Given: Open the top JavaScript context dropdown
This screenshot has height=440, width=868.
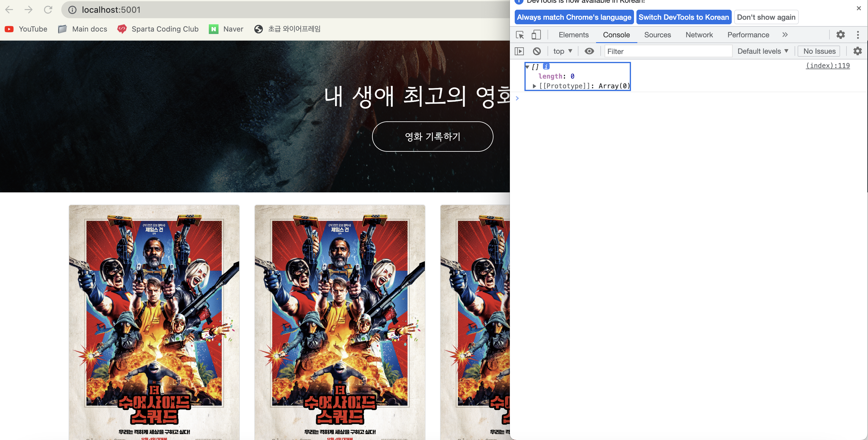Looking at the screenshot, I should 562,51.
